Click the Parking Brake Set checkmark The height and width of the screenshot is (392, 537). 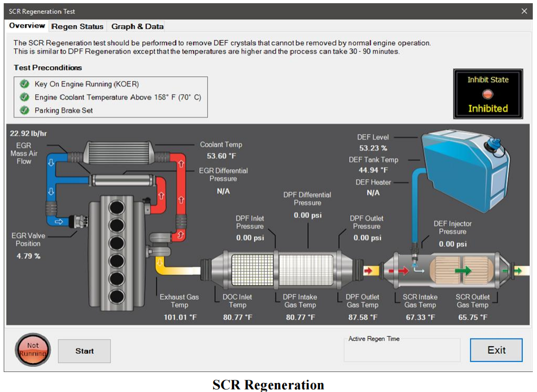pos(24,110)
